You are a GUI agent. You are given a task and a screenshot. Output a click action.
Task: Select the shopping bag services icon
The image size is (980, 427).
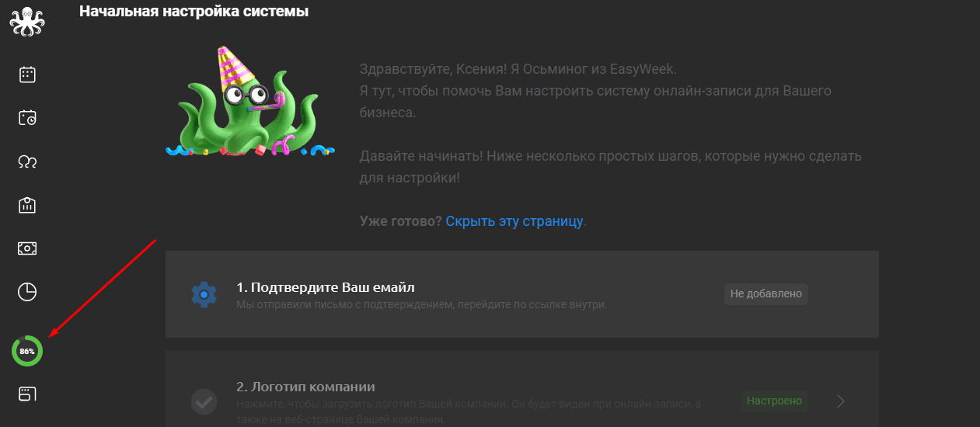pyautogui.click(x=27, y=205)
